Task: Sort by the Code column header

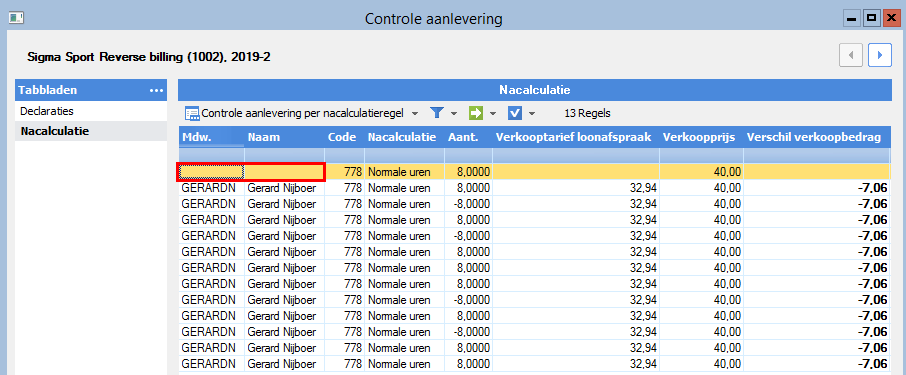Action: click(344, 138)
